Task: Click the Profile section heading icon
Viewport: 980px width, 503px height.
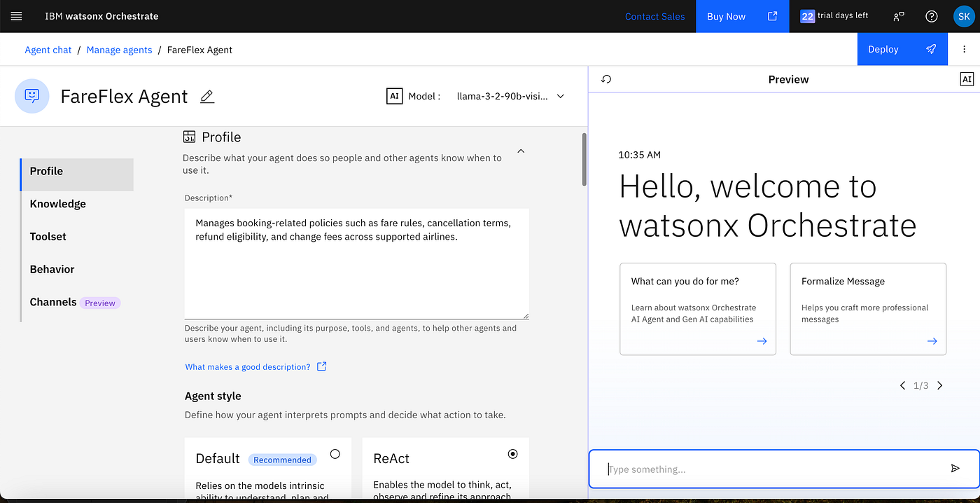Action: [x=189, y=137]
